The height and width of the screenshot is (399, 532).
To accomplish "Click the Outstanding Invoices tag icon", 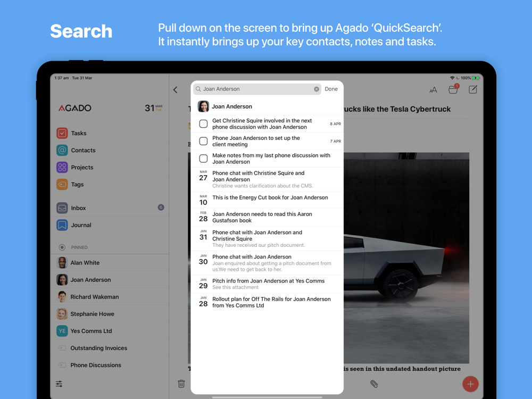I will pos(62,348).
